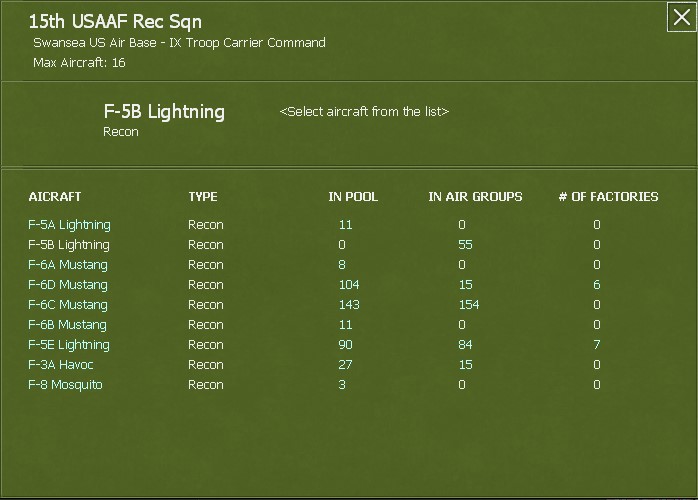Select the F-8 Mosquito entry
The height and width of the screenshot is (500, 698).
[x=65, y=385]
